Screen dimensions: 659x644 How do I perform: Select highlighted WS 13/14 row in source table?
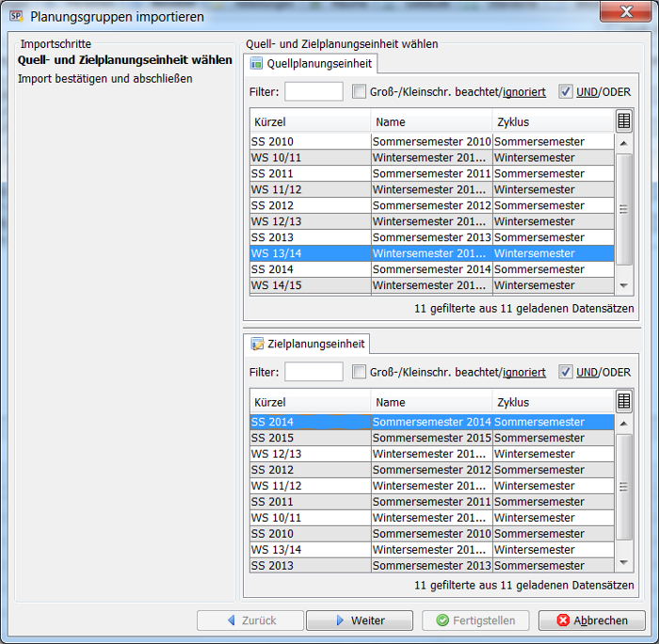pyautogui.click(x=432, y=253)
